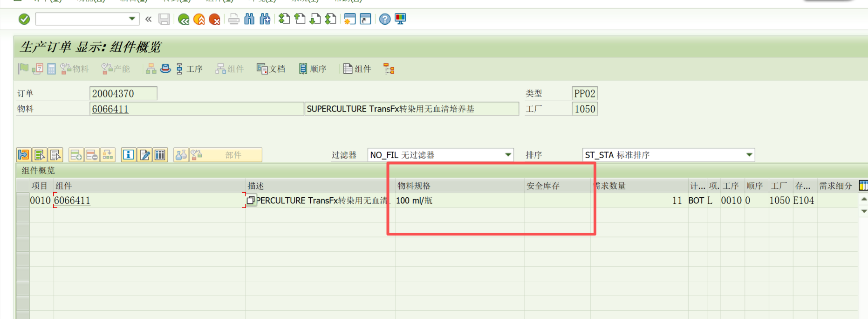Click inside the command input field

pos(82,19)
